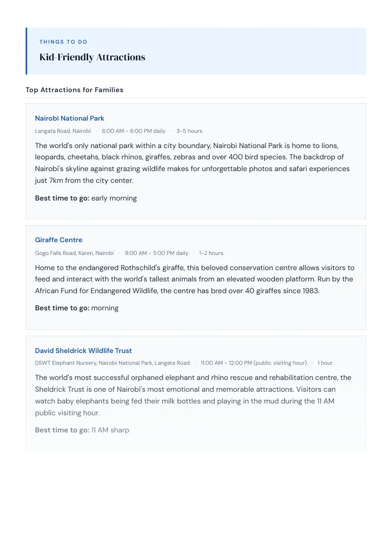Screen dimensions: 392x555
Task: Click 6:00 AM – 6:00 PM daily hours
Action: click(x=134, y=131)
